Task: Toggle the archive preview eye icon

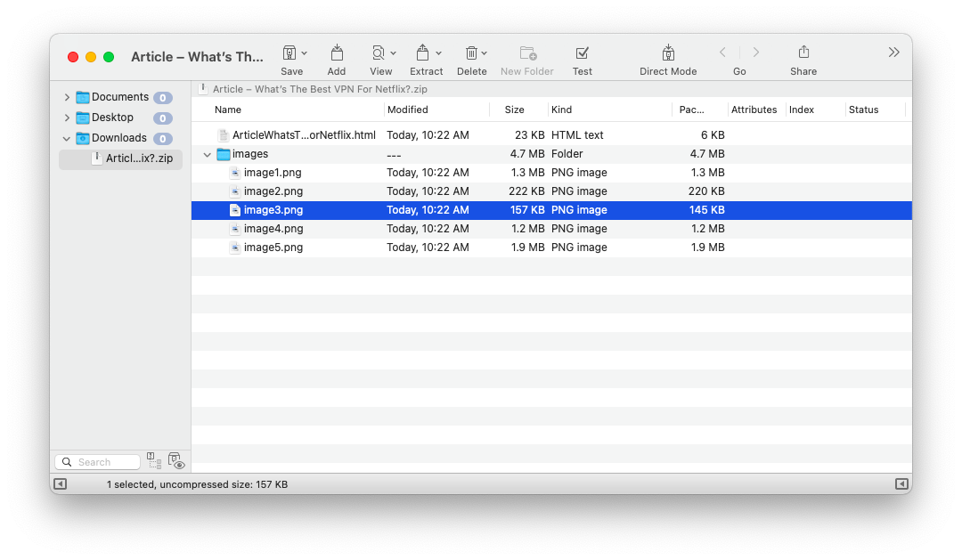Action: coord(177,461)
